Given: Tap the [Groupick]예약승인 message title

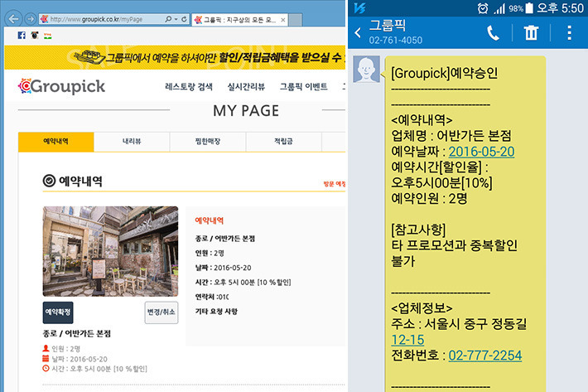Looking at the screenshot, I should pos(445,73).
